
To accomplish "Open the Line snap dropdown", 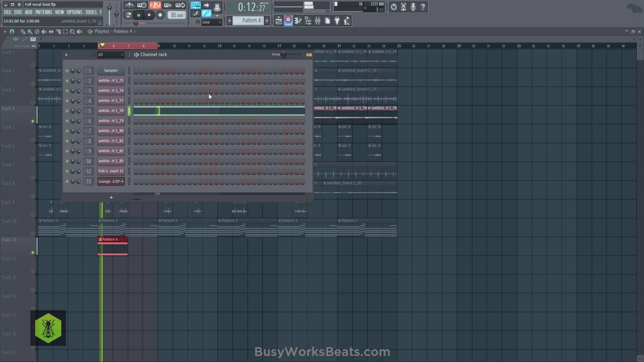I will pyautogui.click(x=212, y=22).
